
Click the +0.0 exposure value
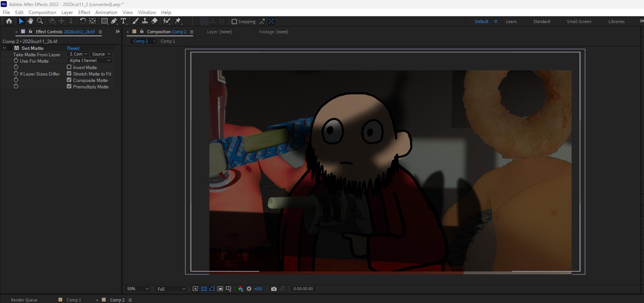click(x=258, y=289)
